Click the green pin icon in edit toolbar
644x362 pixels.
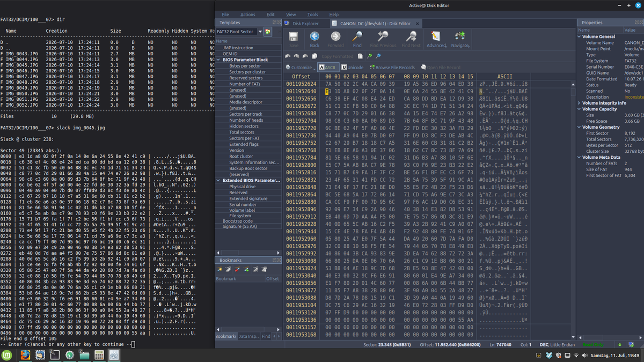[x=370, y=56]
